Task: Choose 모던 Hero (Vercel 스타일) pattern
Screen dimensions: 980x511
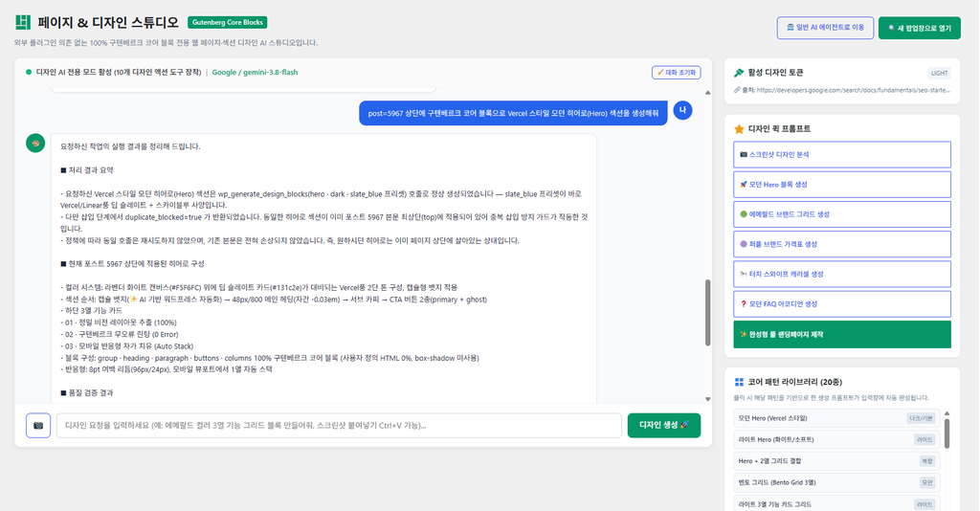Action: coord(836,418)
